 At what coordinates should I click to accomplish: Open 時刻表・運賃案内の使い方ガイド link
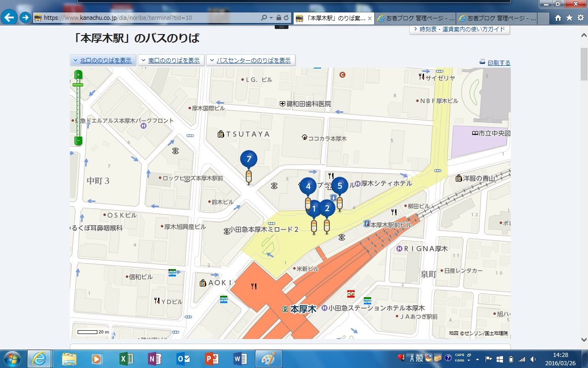pos(459,29)
